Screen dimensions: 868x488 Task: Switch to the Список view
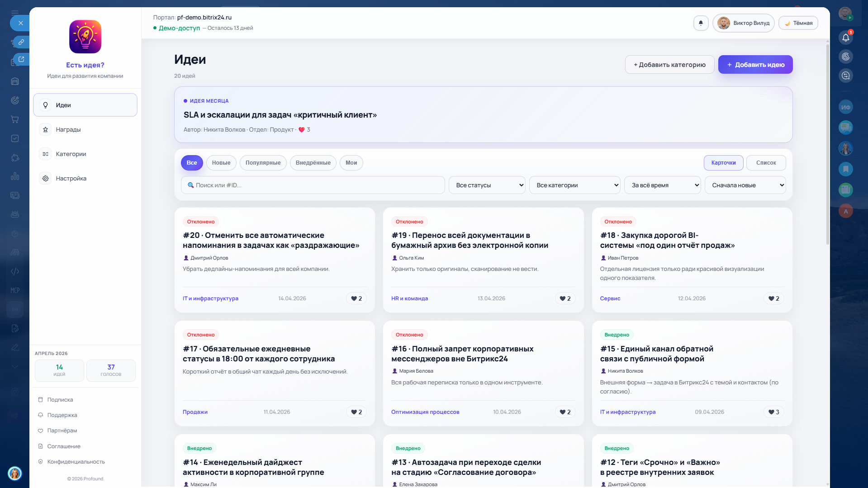(766, 163)
